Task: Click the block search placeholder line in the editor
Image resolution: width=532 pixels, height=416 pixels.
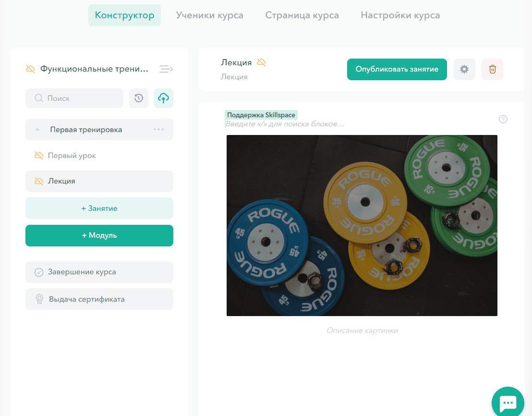Action: tap(285, 124)
